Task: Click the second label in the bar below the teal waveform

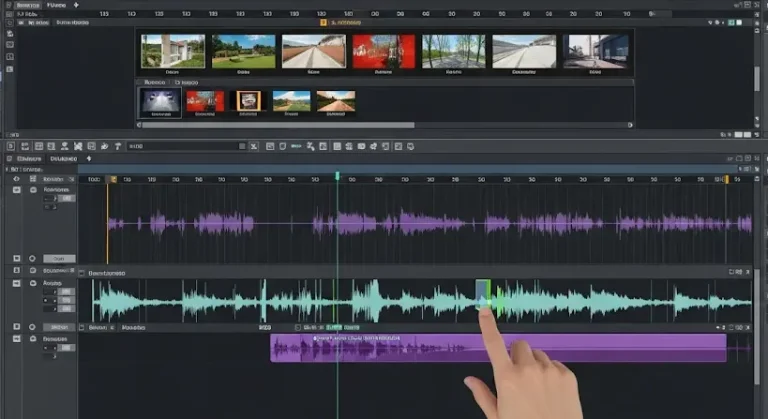Action: 133,327
